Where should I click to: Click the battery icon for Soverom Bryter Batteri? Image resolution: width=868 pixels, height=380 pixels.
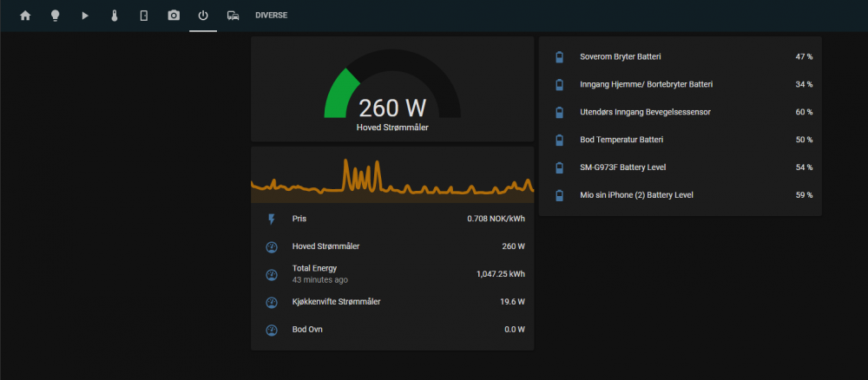point(559,57)
